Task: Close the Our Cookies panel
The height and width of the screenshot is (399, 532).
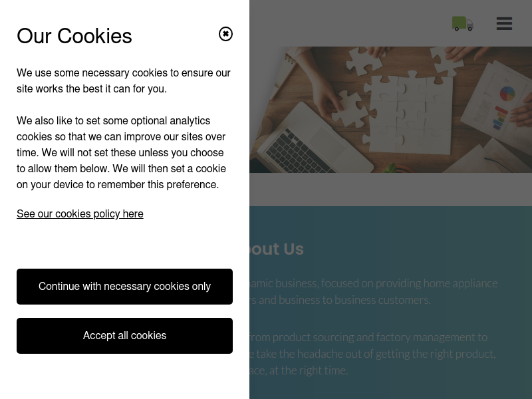Action: click(225, 34)
